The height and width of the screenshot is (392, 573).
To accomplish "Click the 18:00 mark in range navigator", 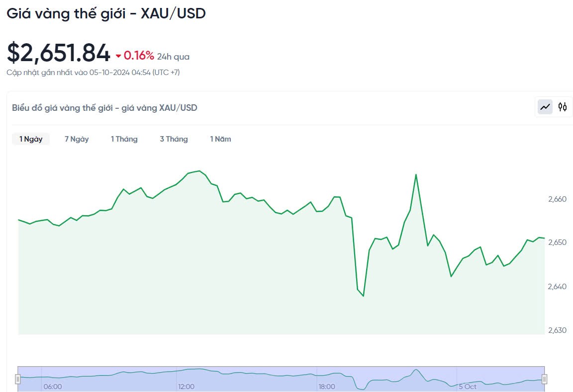I will (x=326, y=387).
